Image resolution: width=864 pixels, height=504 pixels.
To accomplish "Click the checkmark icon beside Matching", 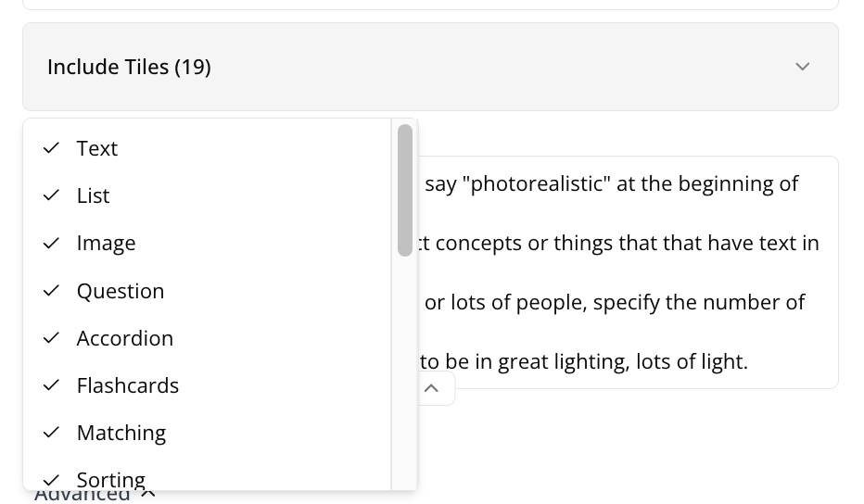I will pyautogui.click(x=52, y=433).
